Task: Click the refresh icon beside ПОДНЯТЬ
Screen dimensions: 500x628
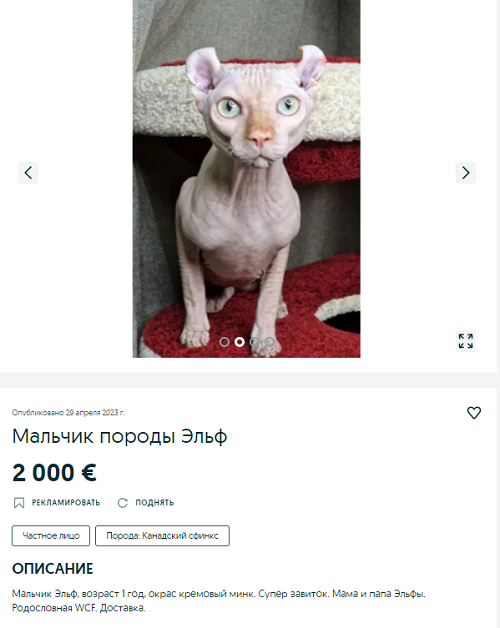Action: [x=123, y=503]
